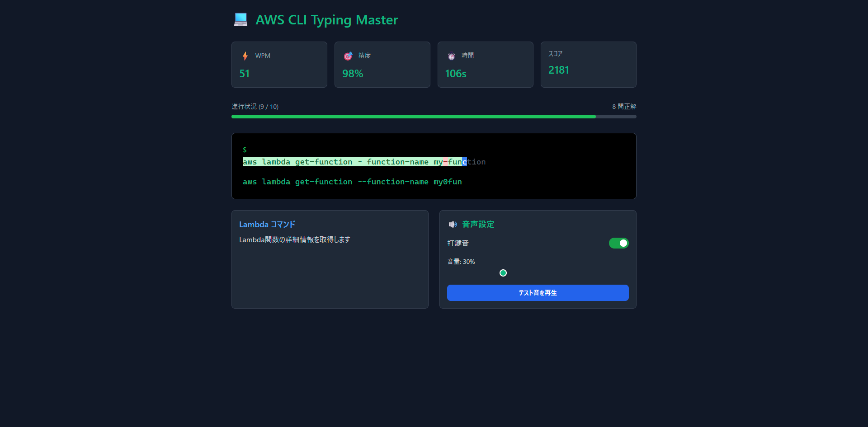Toggle the 打鍵音 keystroke sound switch

click(618, 243)
